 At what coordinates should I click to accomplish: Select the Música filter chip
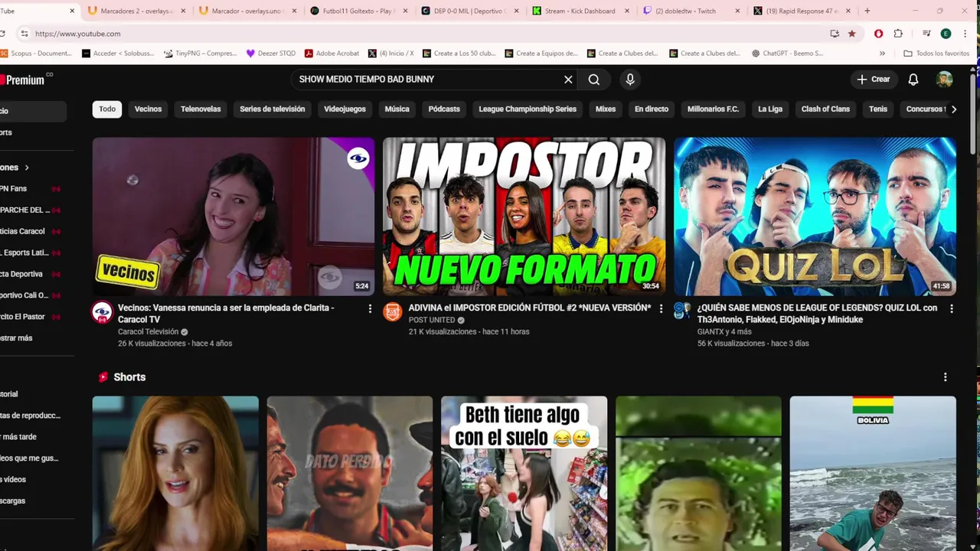[397, 109]
